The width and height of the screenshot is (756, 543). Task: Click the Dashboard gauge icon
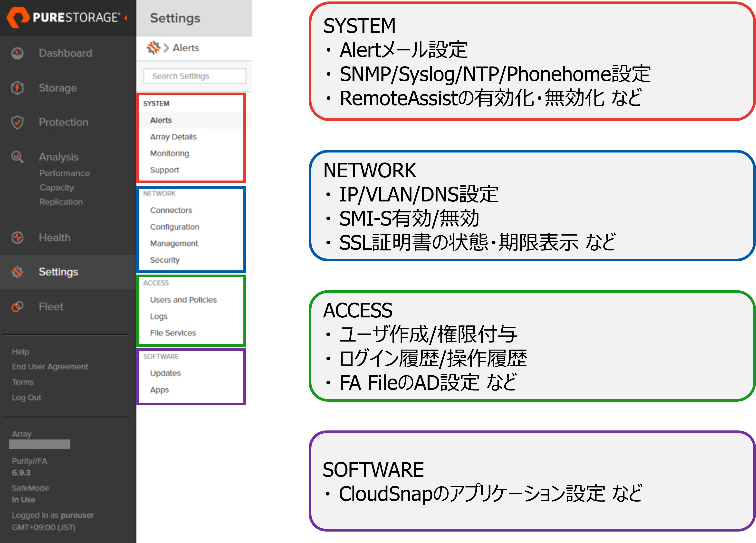(x=17, y=53)
